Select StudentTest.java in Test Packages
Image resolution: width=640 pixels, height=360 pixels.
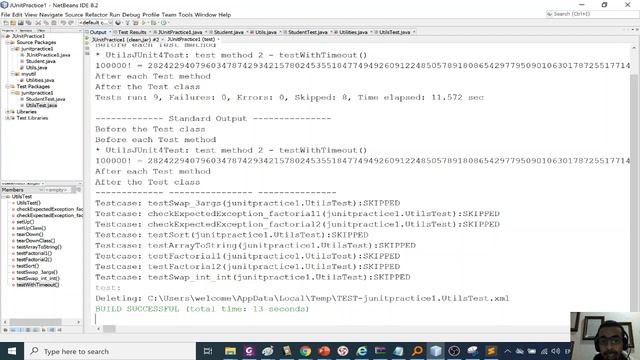tap(45, 99)
